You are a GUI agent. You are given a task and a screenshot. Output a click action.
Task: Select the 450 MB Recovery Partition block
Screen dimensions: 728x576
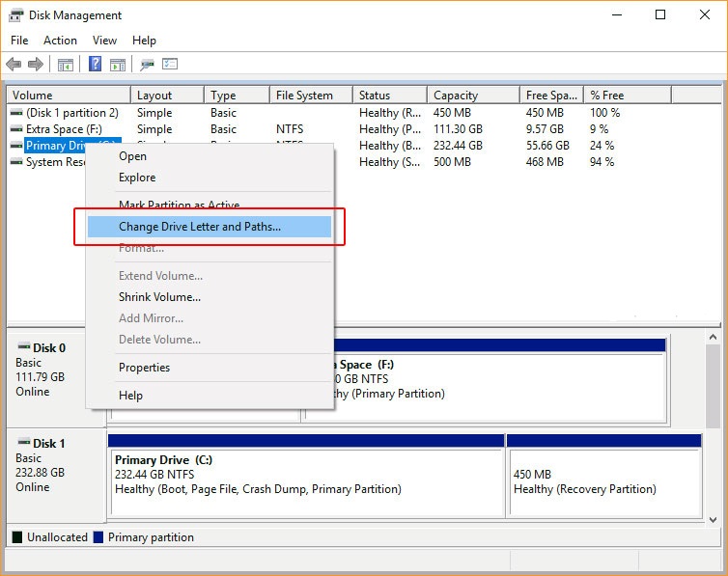[603, 481]
